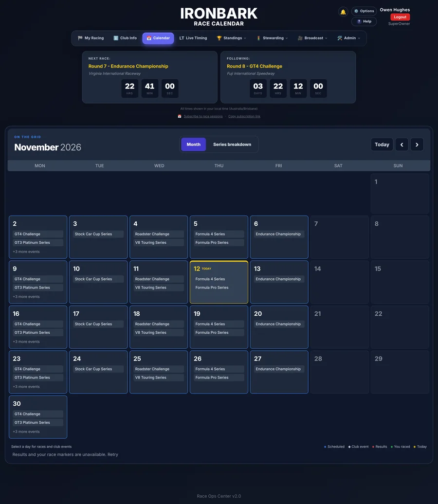Select the November 12 today cell

click(x=219, y=282)
